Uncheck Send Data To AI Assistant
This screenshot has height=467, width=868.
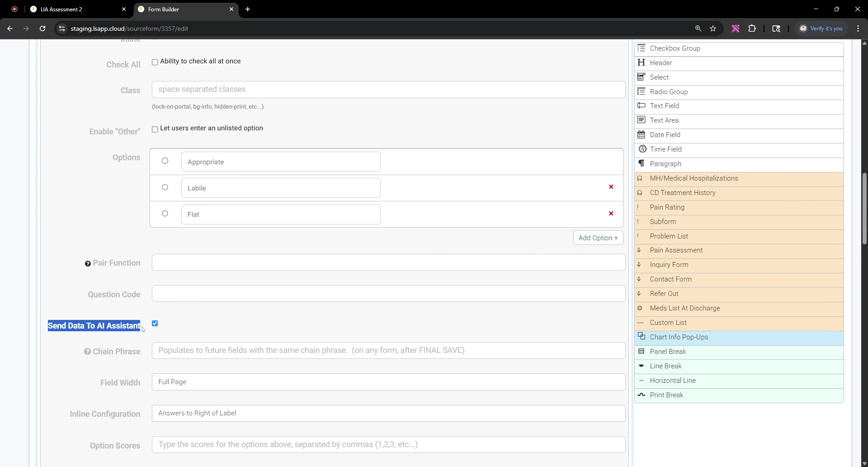click(155, 324)
